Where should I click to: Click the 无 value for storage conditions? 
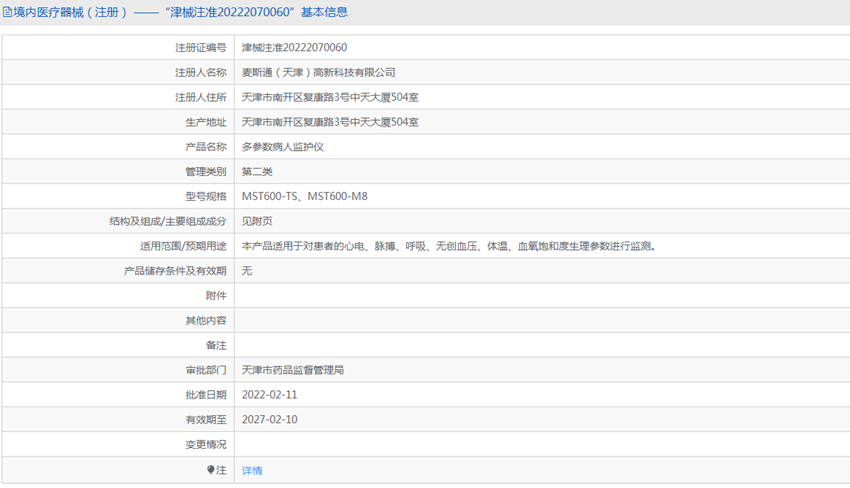point(247,271)
